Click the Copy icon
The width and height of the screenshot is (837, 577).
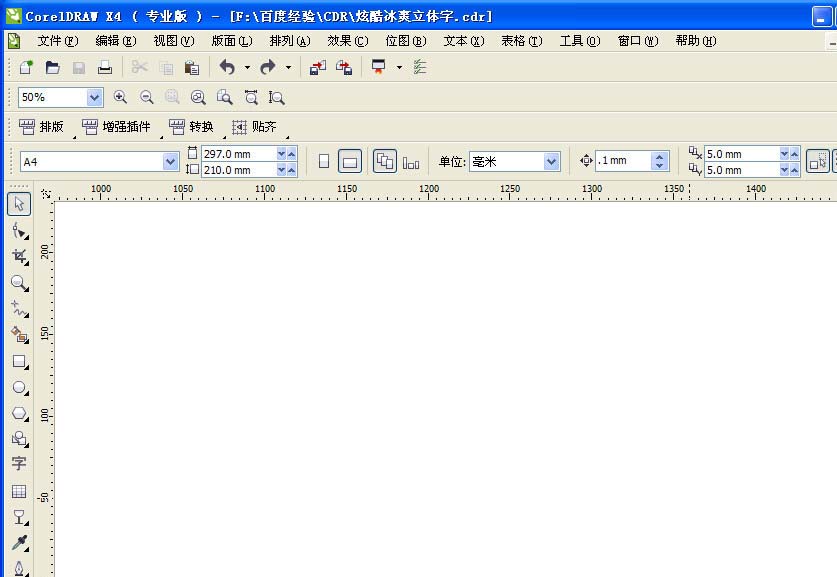pos(166,68)
